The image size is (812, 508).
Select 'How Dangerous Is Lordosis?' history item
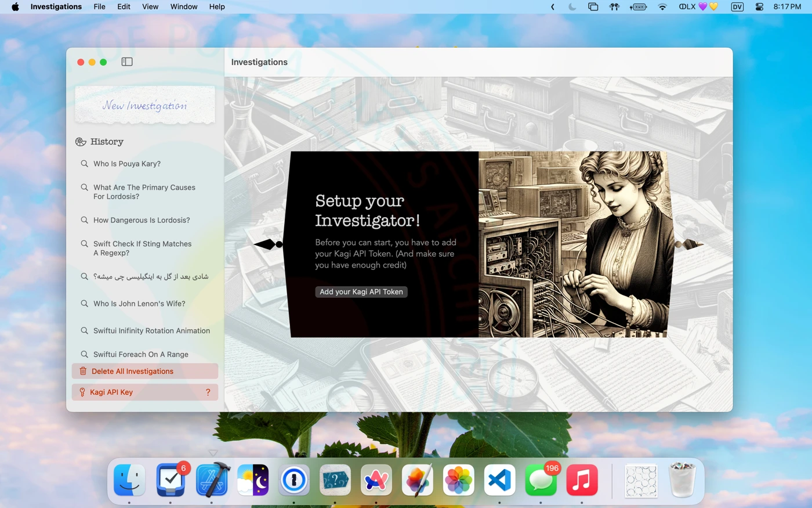coord(142,220)
